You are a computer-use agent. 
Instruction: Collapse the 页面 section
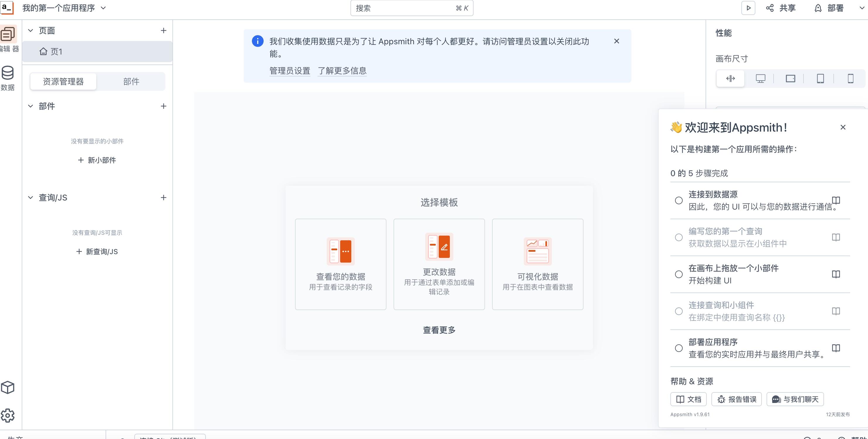pos(30,31)
